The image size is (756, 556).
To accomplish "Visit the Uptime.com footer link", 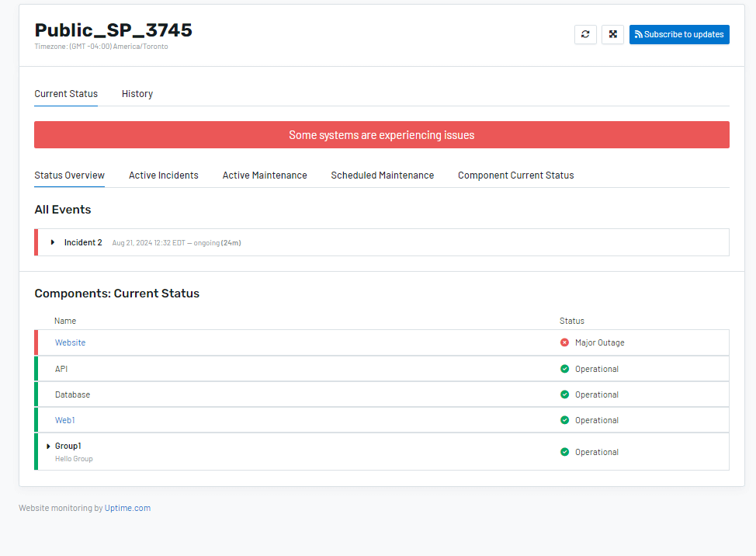I will pos(127,508).
